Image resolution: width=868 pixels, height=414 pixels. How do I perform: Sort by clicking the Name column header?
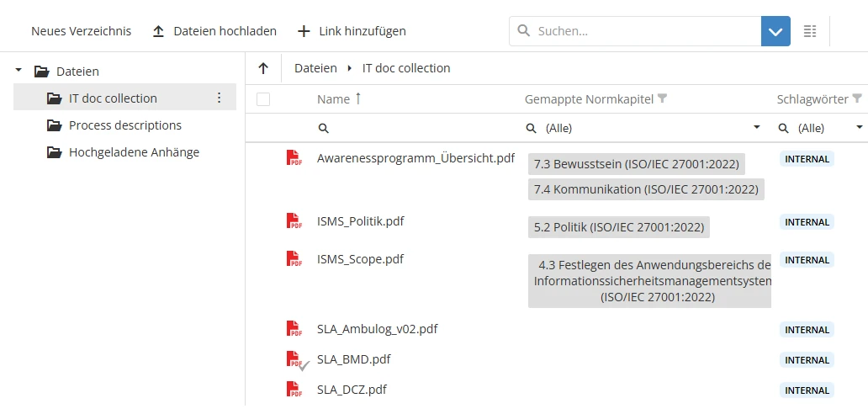click(x=333, y=99)
